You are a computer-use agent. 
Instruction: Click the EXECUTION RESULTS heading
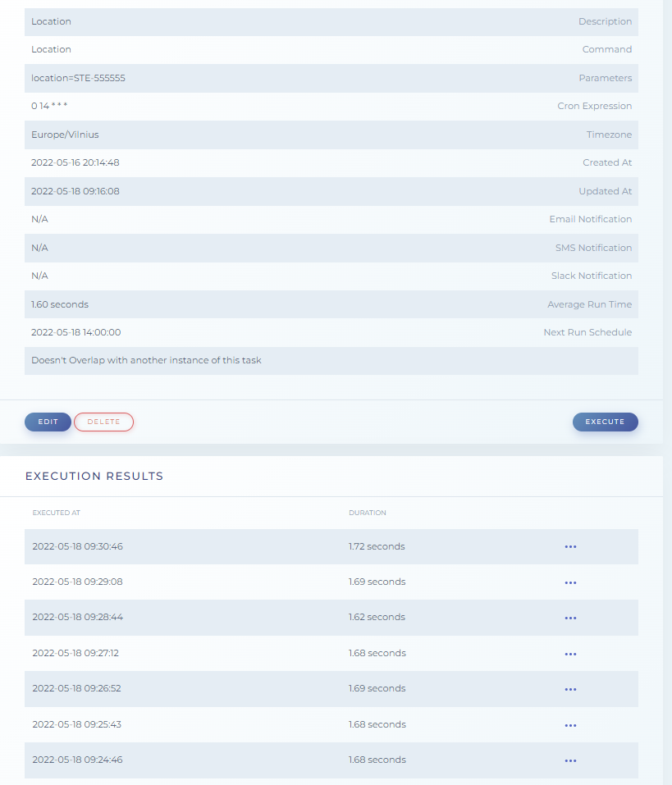(x=94, y=476)
